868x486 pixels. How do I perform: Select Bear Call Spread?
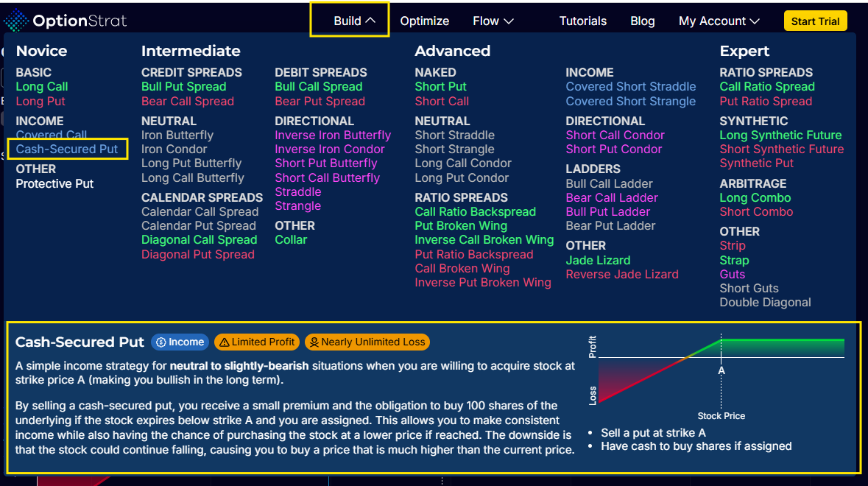point(188,102)
